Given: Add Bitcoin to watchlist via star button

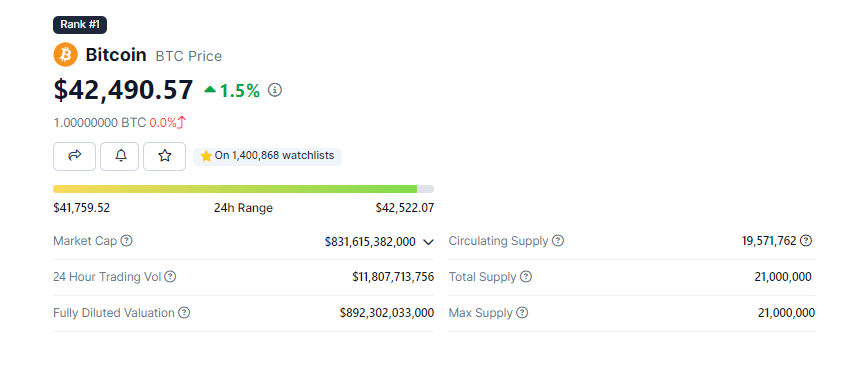Looking at the screenshot, I should tap(165, 156).
